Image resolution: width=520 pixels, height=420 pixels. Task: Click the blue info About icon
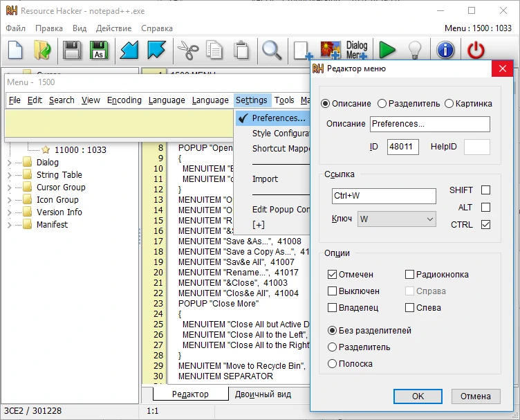tap(445, 51)
